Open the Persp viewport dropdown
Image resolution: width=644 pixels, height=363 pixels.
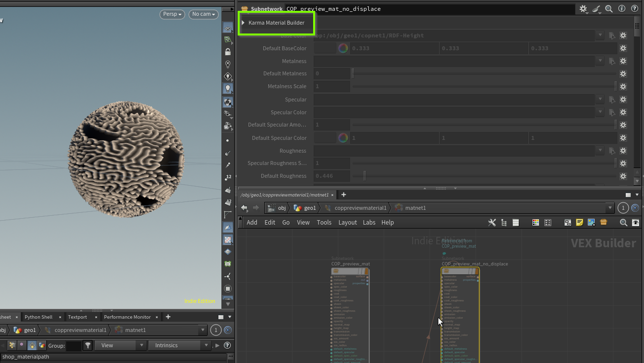[172, 14]
